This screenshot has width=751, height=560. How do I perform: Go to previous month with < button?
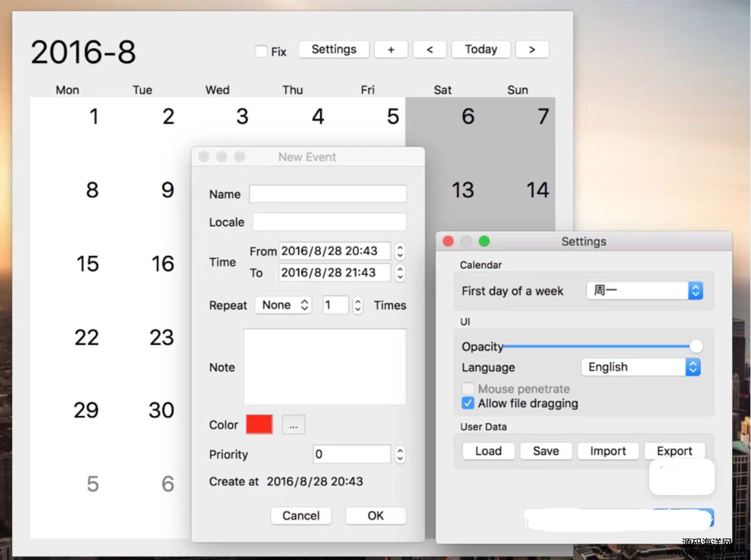(430, 50)
